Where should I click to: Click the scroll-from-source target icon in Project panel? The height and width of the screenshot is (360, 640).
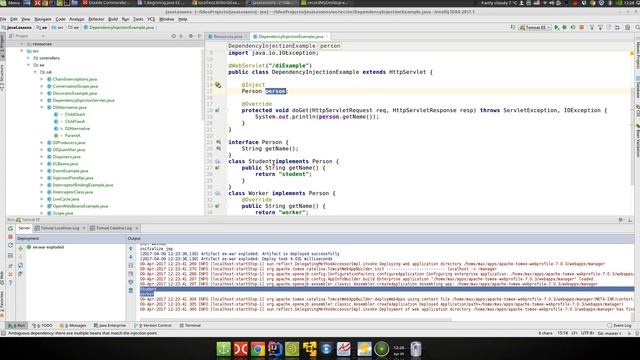coord(173,36)
